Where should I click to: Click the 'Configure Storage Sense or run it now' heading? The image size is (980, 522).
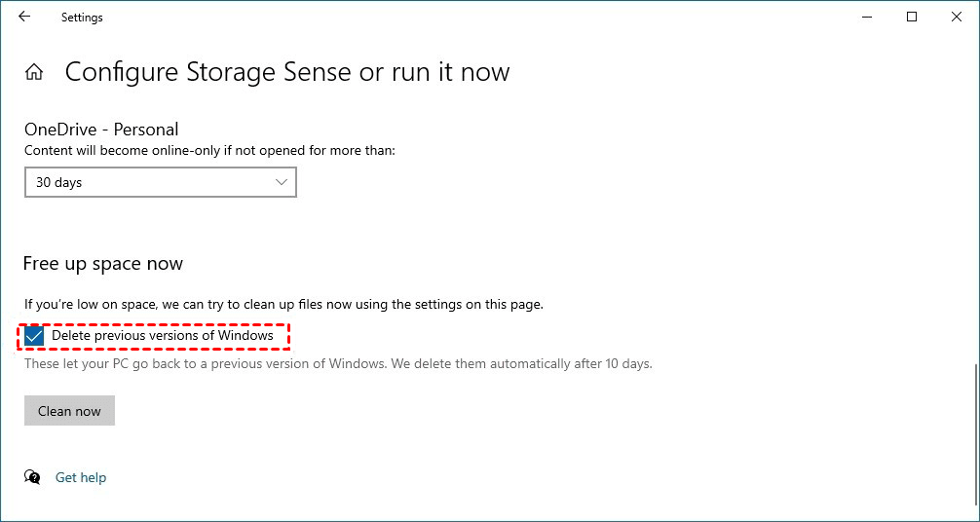click(x=287, y=72)
